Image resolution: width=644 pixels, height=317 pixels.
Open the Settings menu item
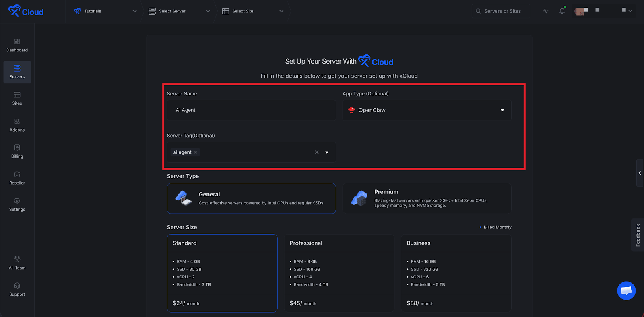pos(17,205)
